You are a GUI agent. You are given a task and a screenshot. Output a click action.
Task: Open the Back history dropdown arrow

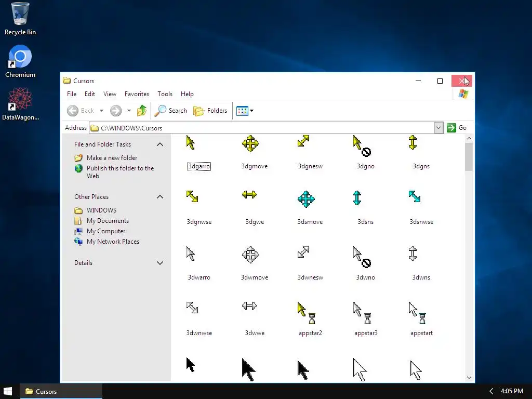(x=101, y=111)
